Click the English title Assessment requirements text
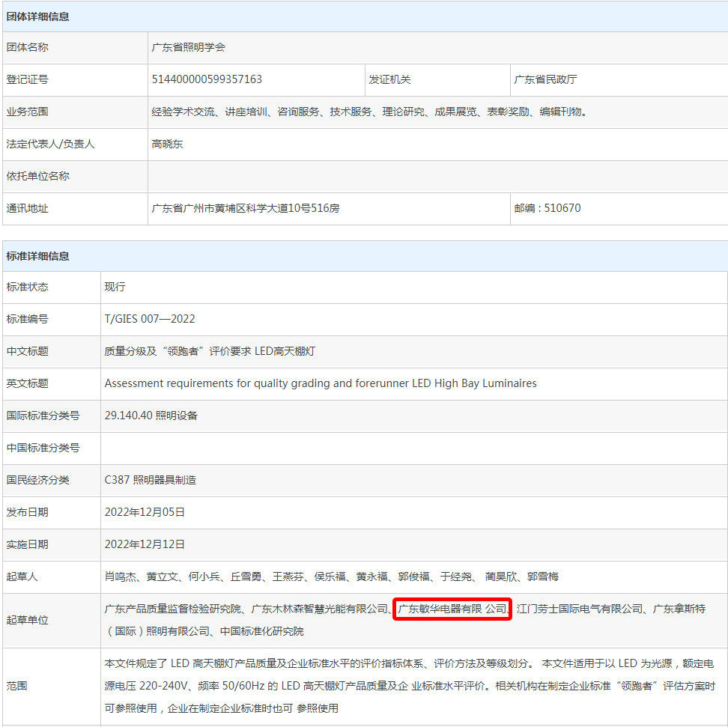This screenshot has width=728, height=727. (320, 383)
